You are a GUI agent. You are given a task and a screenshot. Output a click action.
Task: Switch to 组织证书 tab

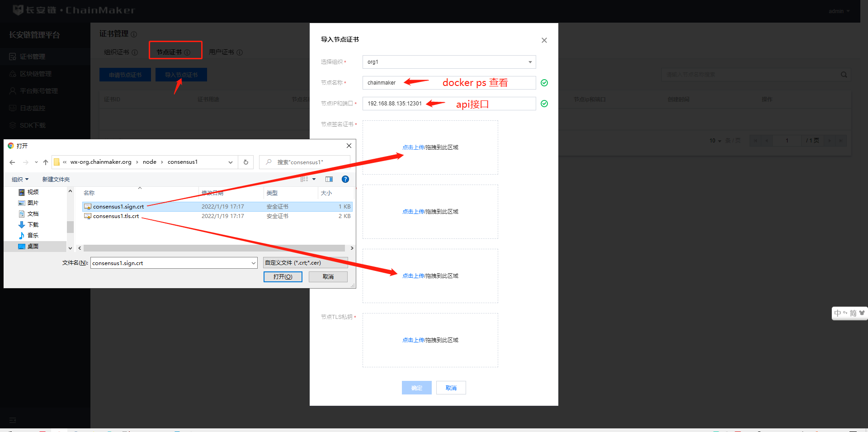coord(117,52)
